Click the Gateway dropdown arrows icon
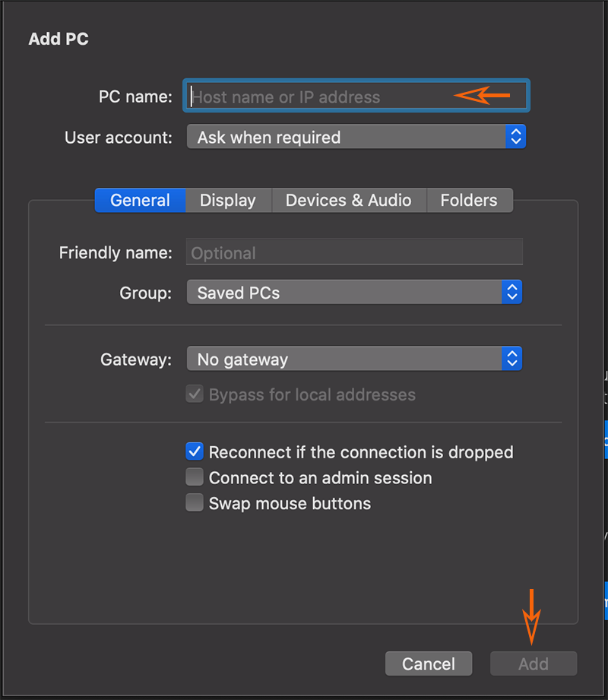The image size is (608, 700). tap(514, 359)
